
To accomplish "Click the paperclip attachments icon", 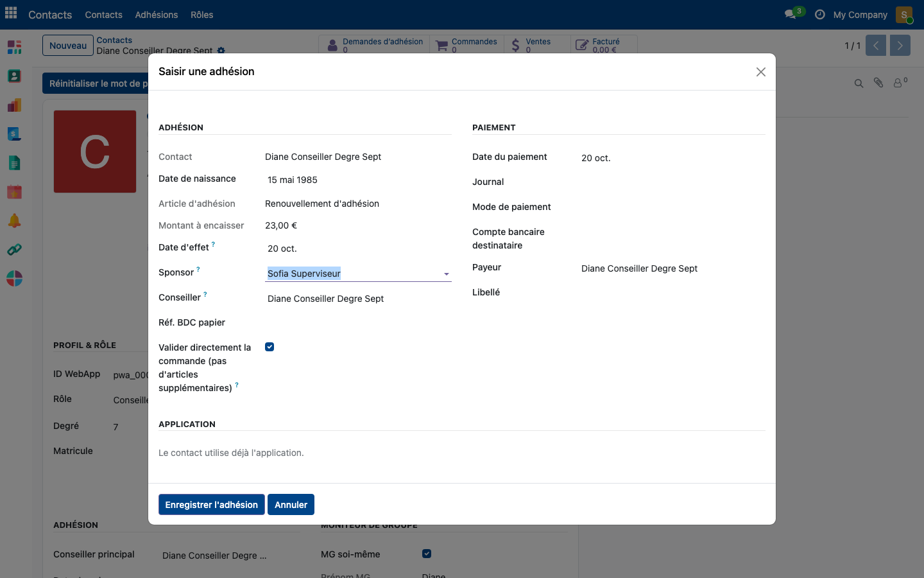I will [878, 83].
